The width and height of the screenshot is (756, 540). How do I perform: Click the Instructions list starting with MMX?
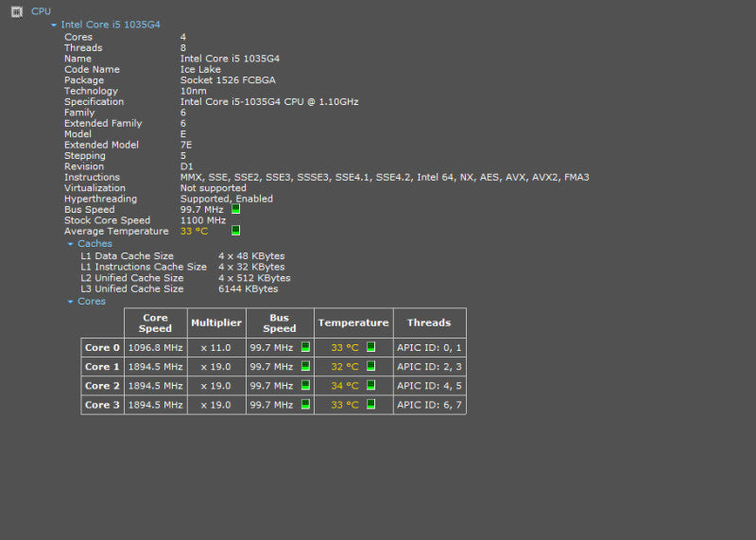point(385,177)
